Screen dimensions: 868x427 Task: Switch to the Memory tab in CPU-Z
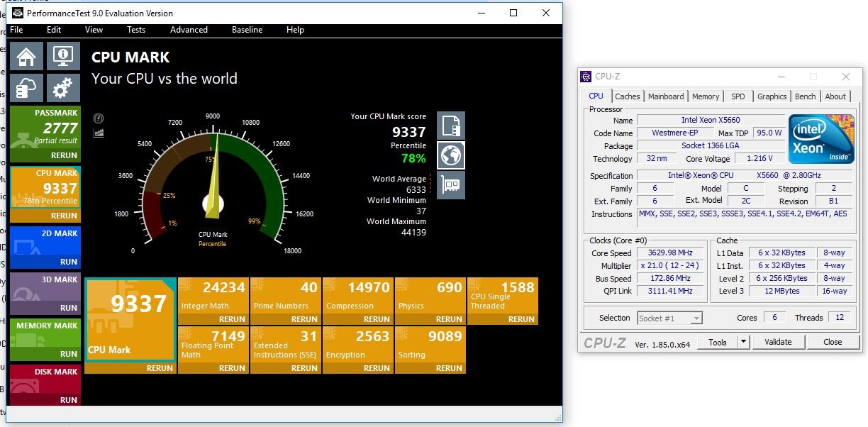tap(706, 96)
